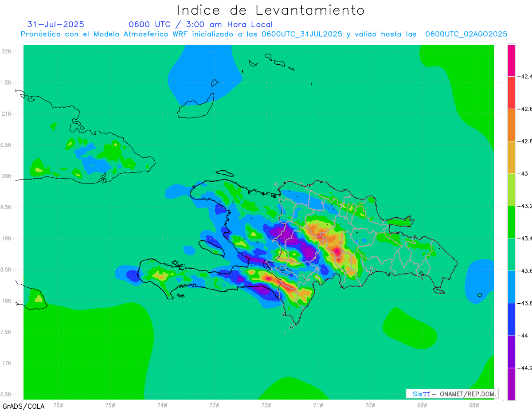Select amber swatch between -42.8 and -43
The image size is (532, 411).
511,157
